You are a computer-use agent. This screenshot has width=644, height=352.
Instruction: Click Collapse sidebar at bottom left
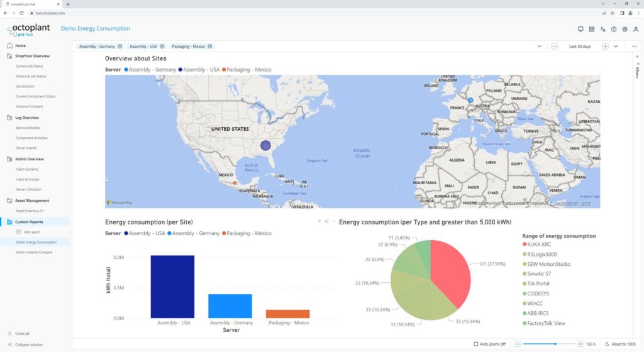(x=29, y=345)
